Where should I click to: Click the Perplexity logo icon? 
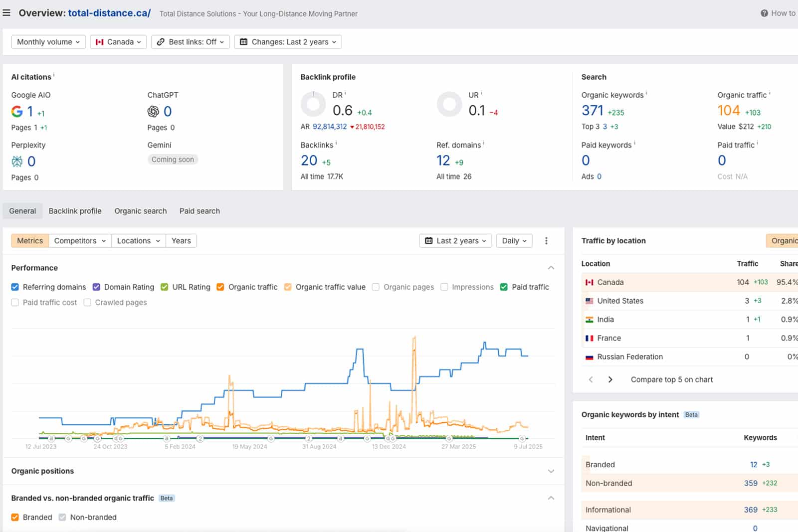click(x=17, y=161)
